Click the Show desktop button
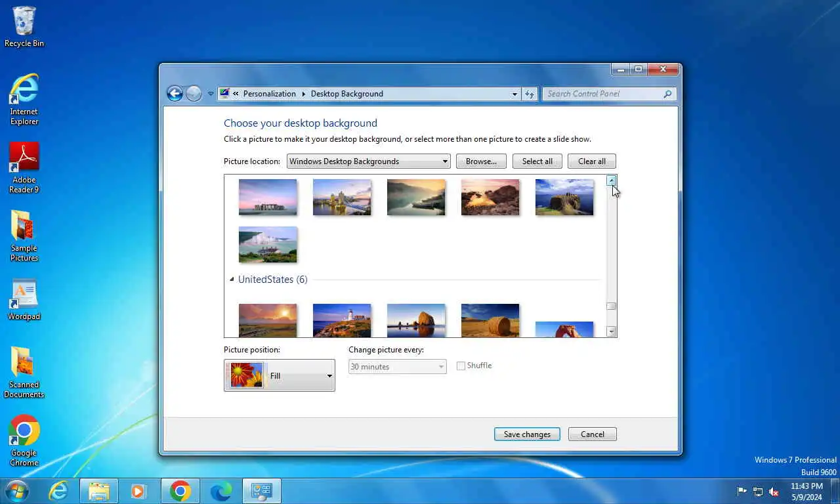Image resolution: width=840 pixels, height=504 pixels. pos(835,491)
